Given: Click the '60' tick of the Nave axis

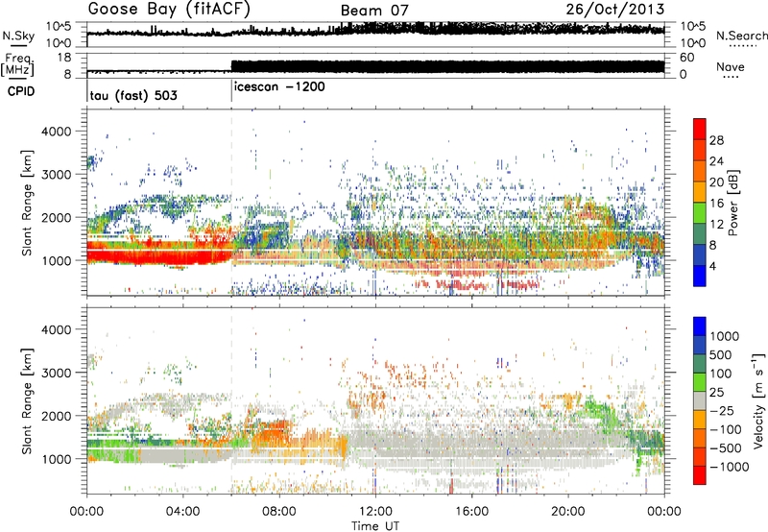Looking at the screenshot, I should (687, 58).
